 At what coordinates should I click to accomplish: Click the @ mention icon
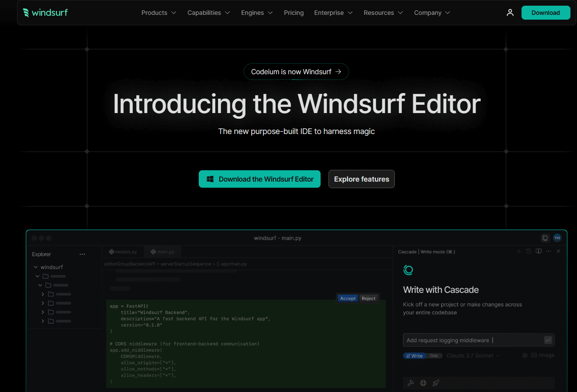525,355
